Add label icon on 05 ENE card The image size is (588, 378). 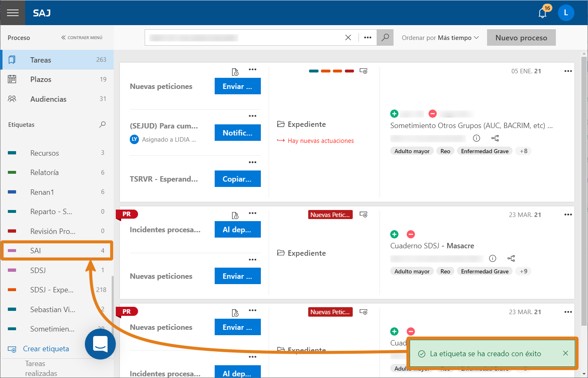pyautogui.click(x=363, y=71)
